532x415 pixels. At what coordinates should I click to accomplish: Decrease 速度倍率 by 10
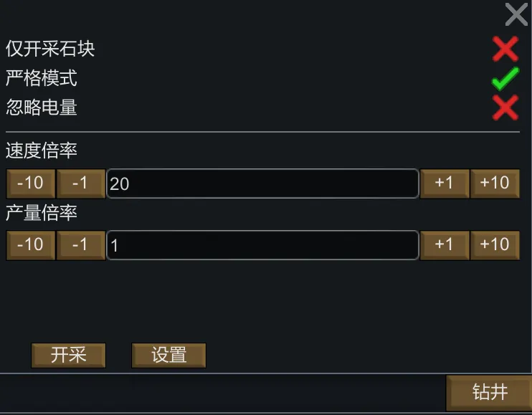coord(30,183)
